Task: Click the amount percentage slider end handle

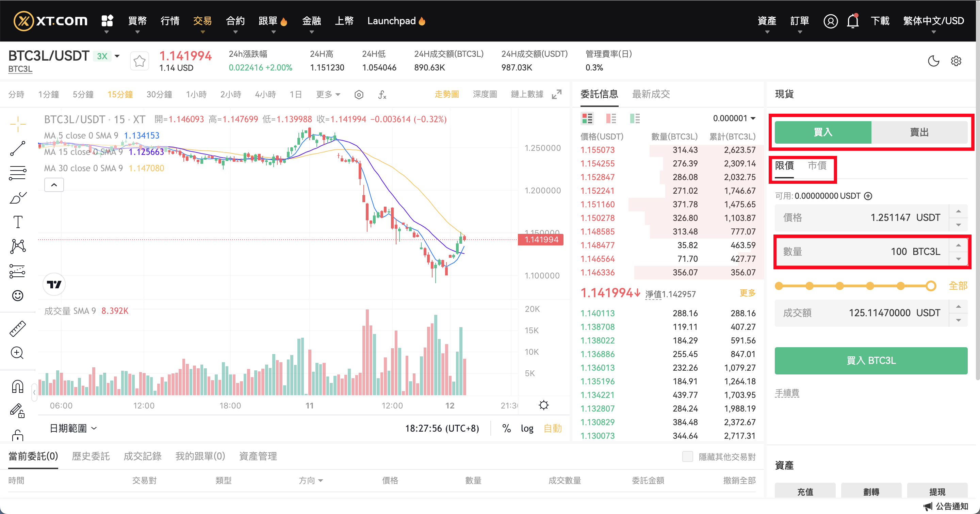Action: click(931, 286)
